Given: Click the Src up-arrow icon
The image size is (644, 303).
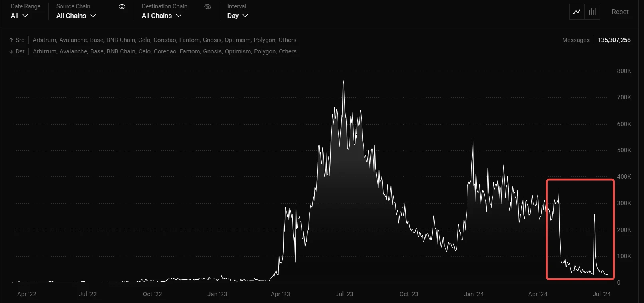Looking at the screenshot, I should 11,40.
